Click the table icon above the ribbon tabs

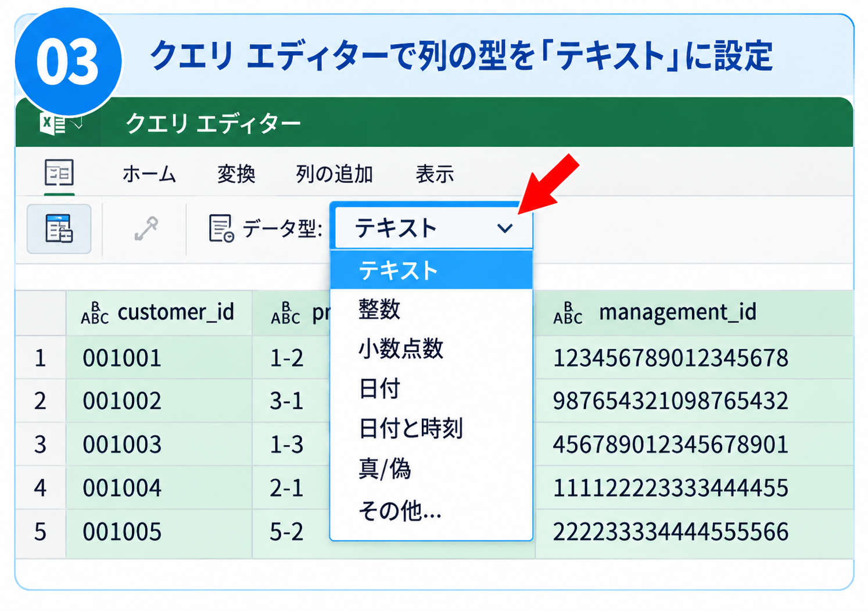pyautogui.click(x=59, y=172)
